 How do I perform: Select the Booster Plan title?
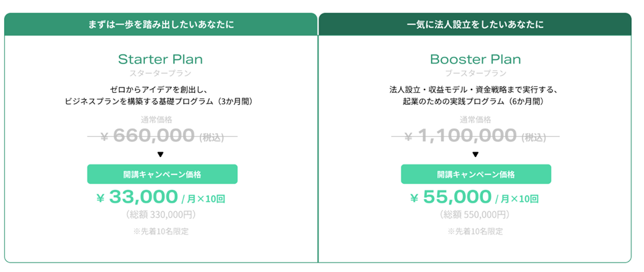tap(476, 59)
